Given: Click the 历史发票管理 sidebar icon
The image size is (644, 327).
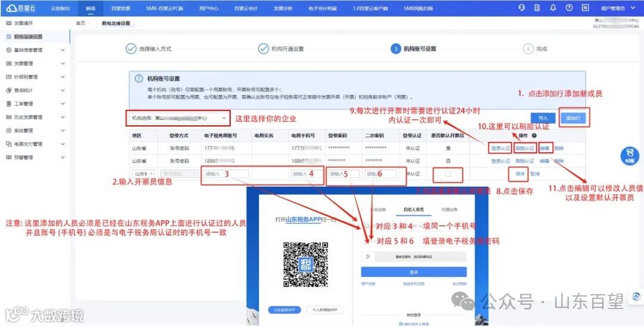Looking at the screenshot, I should pyautogui.click(x=8, y=117).
